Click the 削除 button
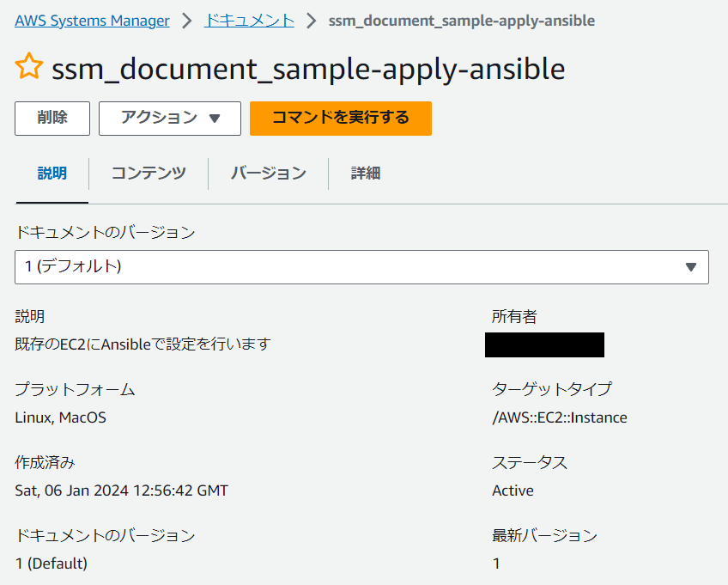 [52, 119]
